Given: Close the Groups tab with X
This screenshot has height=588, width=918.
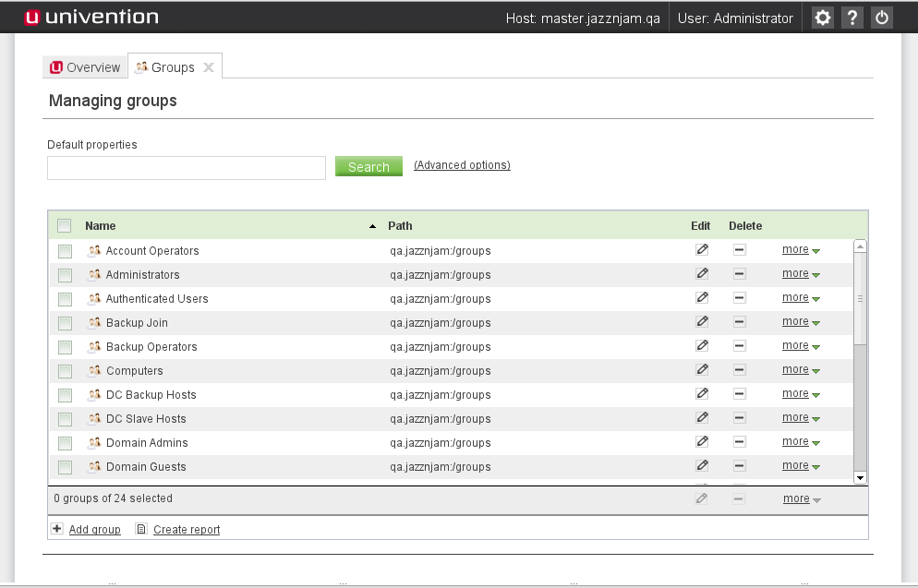Looking at the screenshot, I should click(209, 67).
